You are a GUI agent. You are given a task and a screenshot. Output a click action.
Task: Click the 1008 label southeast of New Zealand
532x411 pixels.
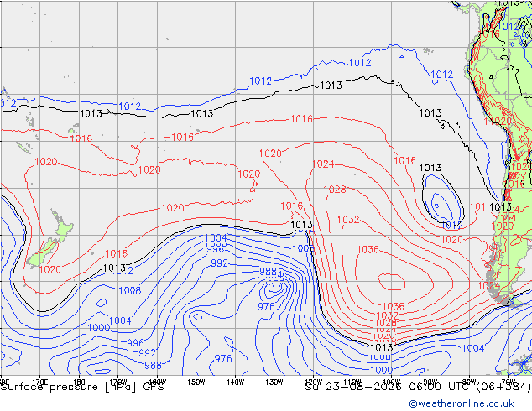[x=130, y=290]
